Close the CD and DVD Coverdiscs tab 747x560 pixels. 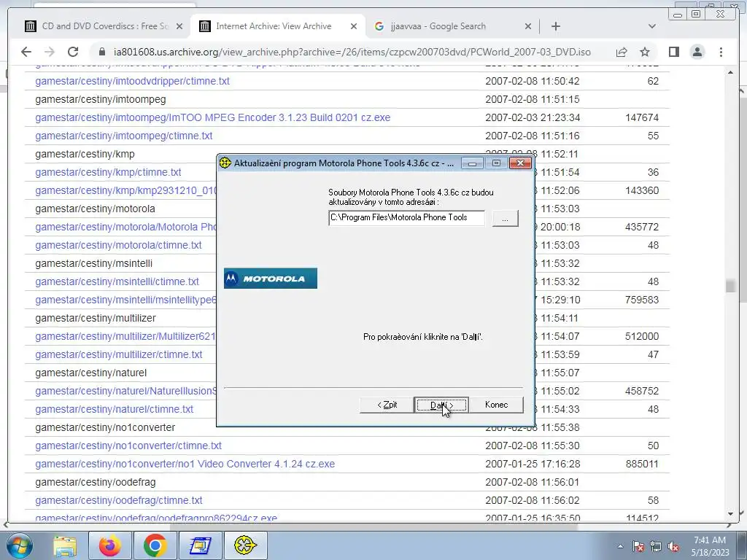tap(179, 26)
